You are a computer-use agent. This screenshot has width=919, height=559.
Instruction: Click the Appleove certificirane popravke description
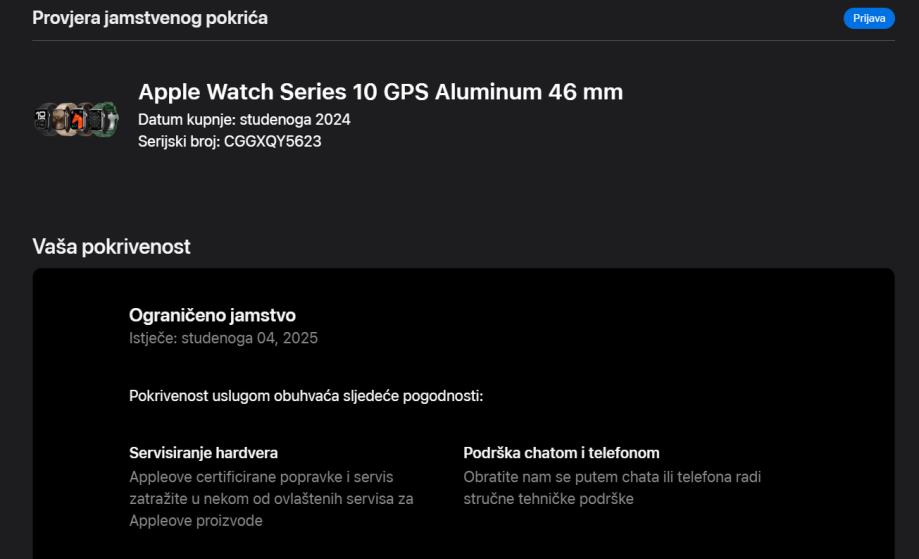click(271, 498)
